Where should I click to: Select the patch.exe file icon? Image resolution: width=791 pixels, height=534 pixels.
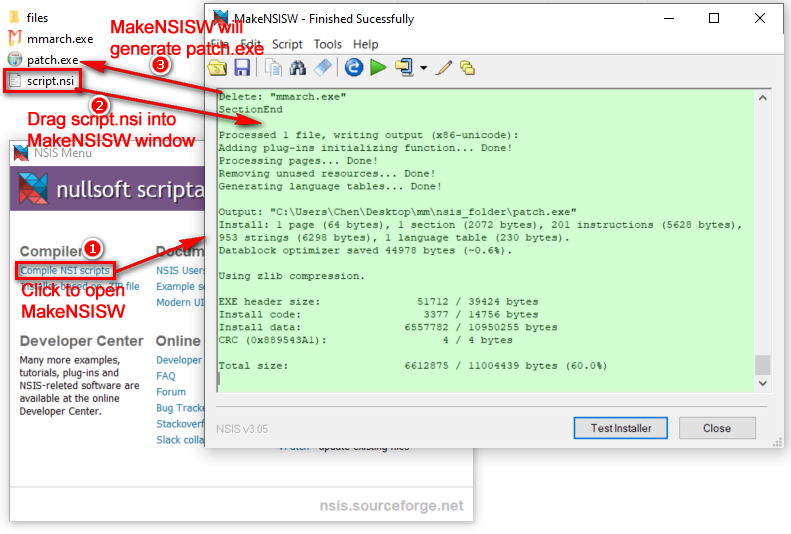click(15, 60)
